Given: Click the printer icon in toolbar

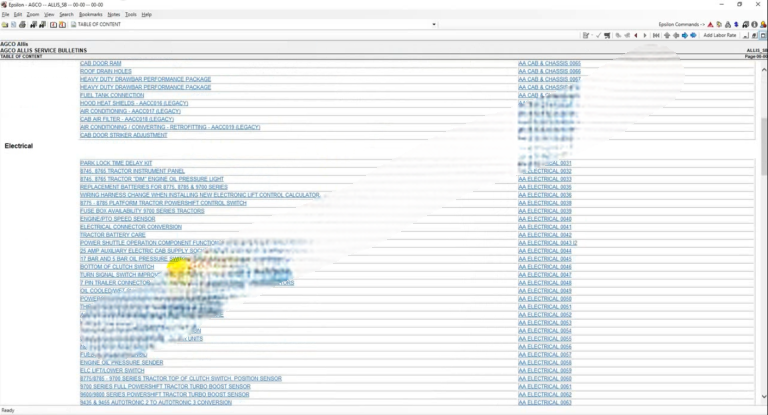Looking at the screenshot, I should coord(22,24).
